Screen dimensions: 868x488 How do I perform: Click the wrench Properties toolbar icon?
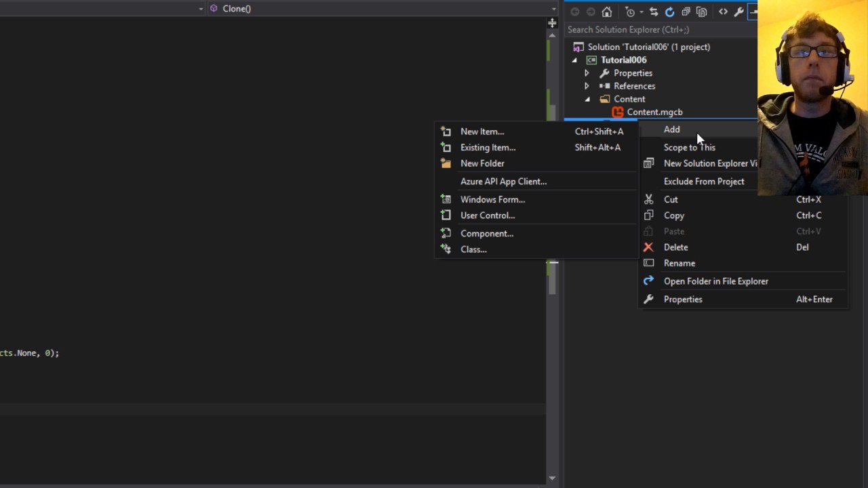[738, 12]
